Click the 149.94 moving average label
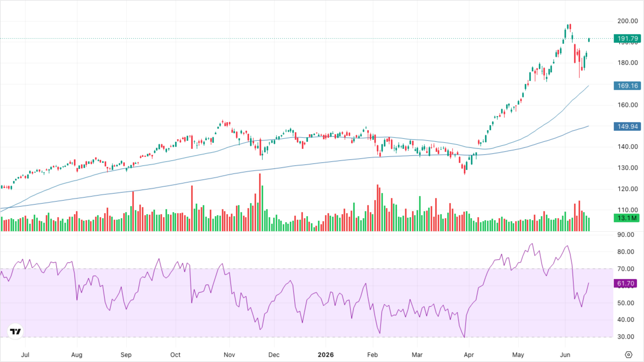The height and width of the screenshot is (362, 644). pos(627,126)
